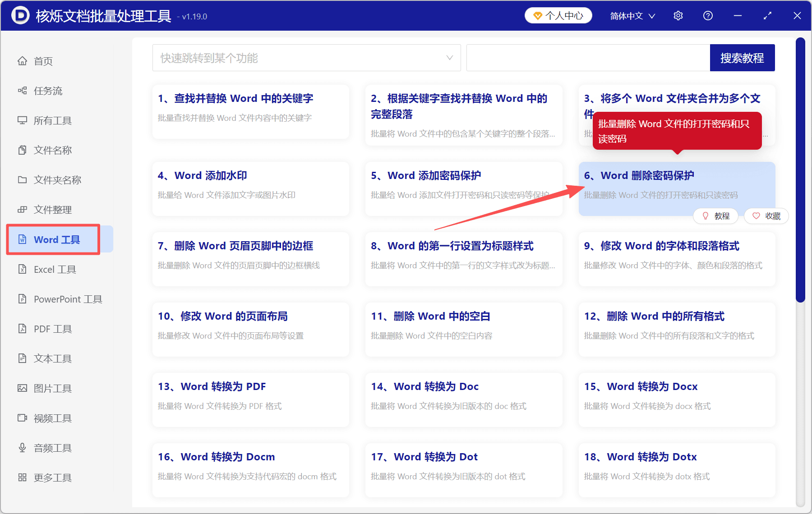Click inside the tutorial search input field
Viewport: 812px width, 514px height.
586,58
